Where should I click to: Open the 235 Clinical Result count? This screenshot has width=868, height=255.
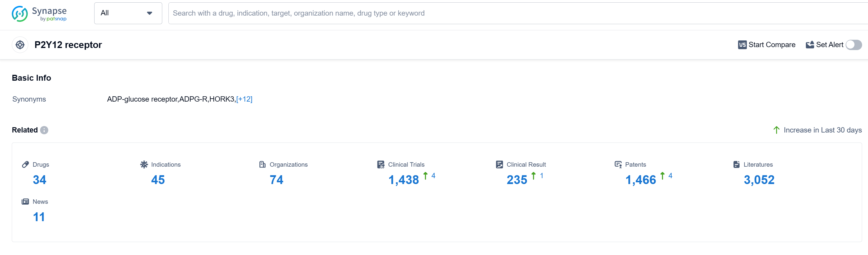click(516, 180)
